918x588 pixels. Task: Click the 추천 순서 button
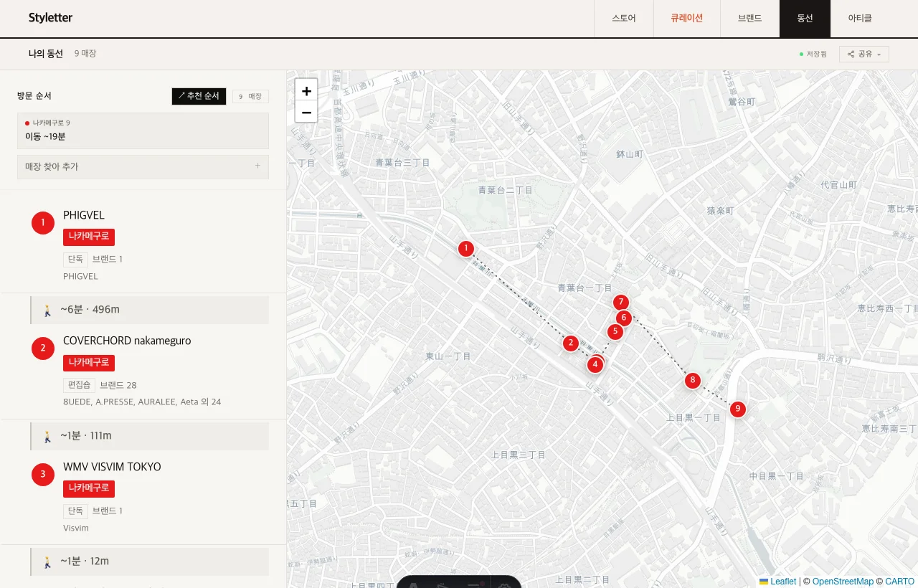(199, 96)
